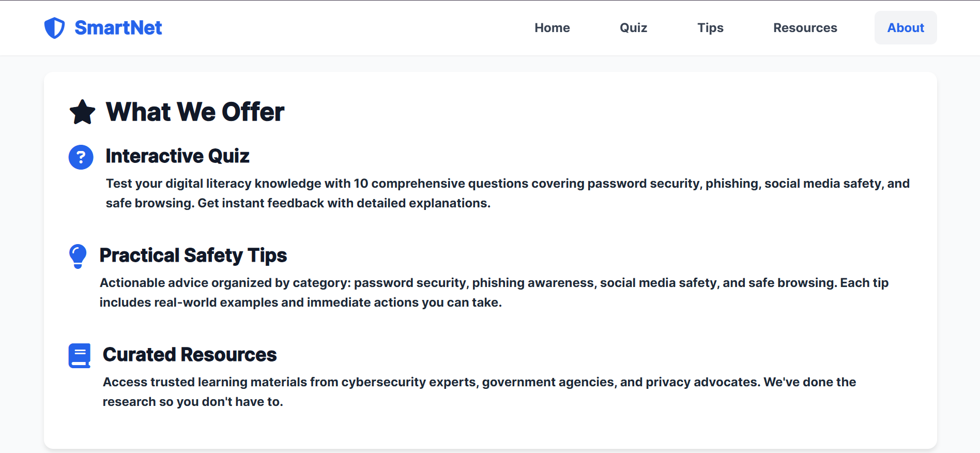Click the Practical Safety Tips heading
This screenshot has width=980, height=453.
(x=193, y=255)
